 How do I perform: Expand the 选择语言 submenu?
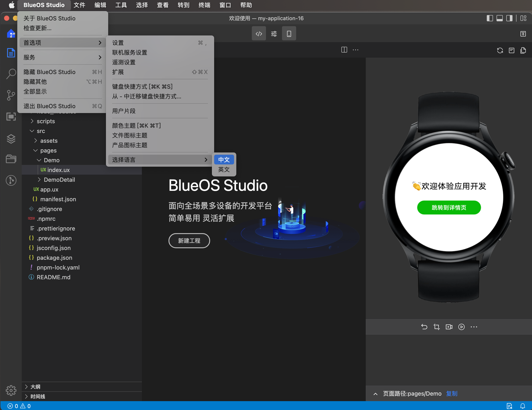[x=160, y=160]
